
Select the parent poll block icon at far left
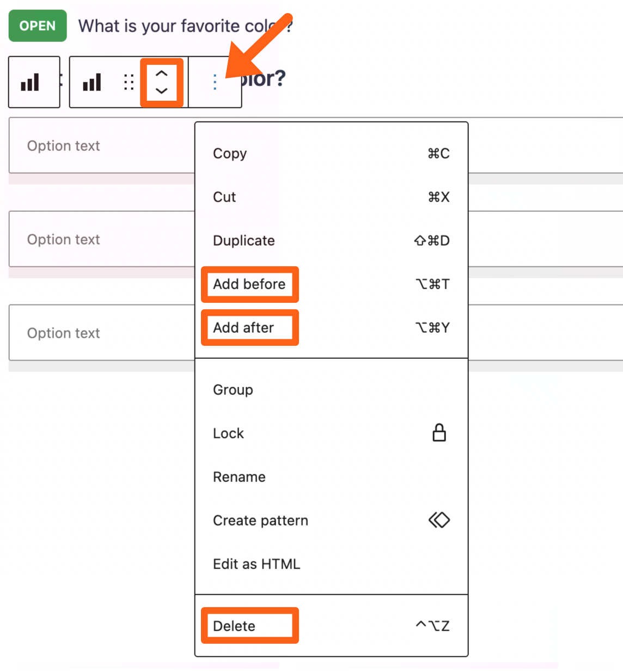coord(30,82)
